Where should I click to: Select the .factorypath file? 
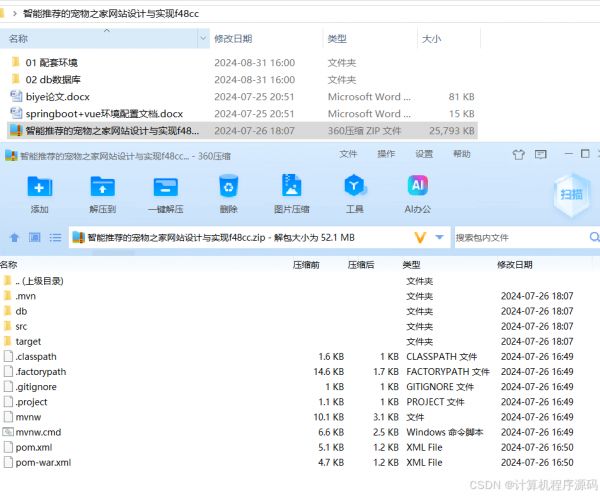(35, 372)
